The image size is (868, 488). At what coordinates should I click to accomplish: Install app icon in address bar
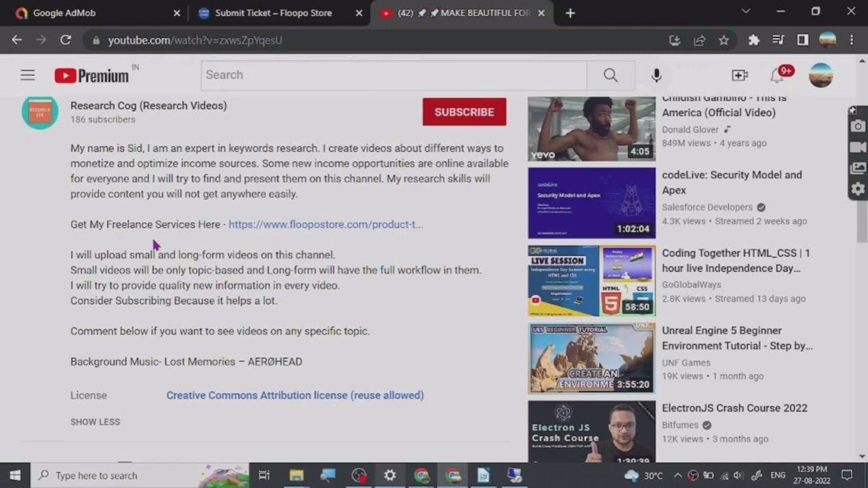674,40
